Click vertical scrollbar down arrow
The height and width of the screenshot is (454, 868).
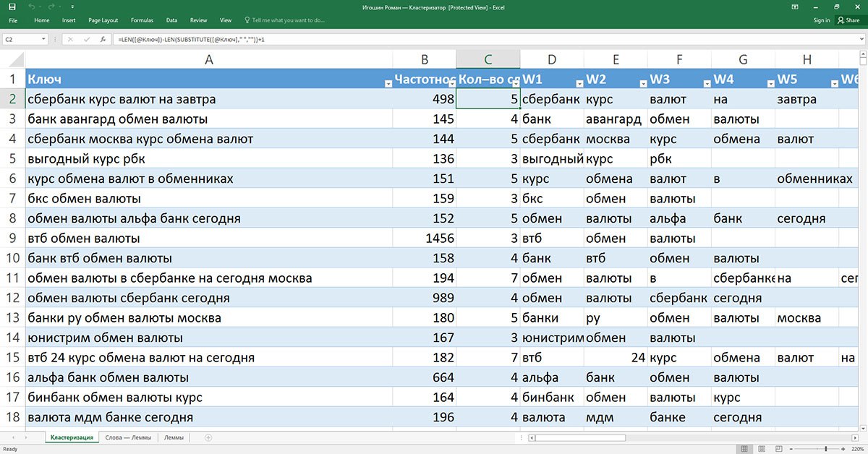point(861,427)
